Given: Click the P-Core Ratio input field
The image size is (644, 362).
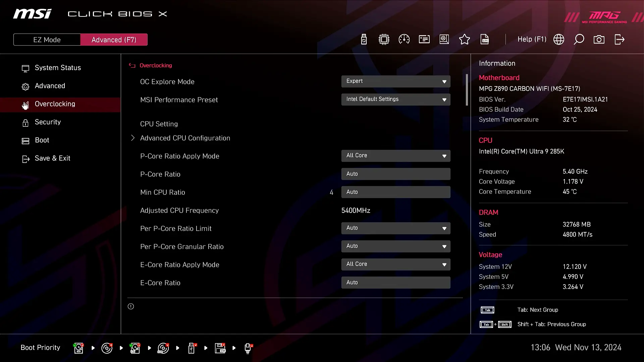Looking at the screenshot, I should (x=395, y=174).
